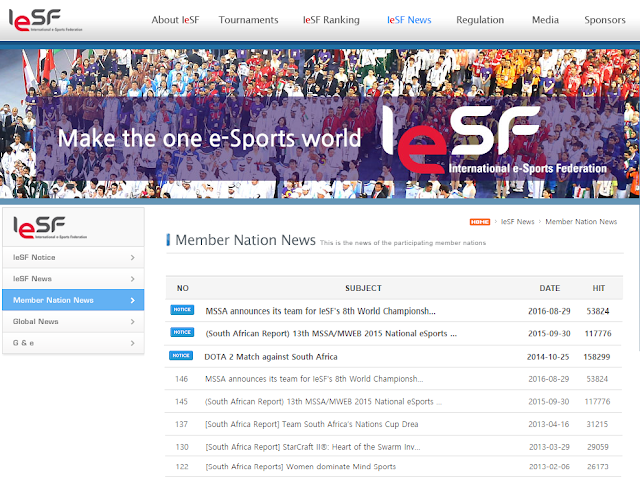
Task: Click the date 2014-10-25
Action: pos(548,357)
